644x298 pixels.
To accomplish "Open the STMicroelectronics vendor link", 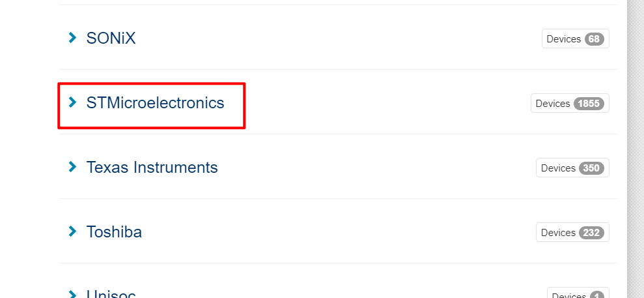I will click(155, 103).
